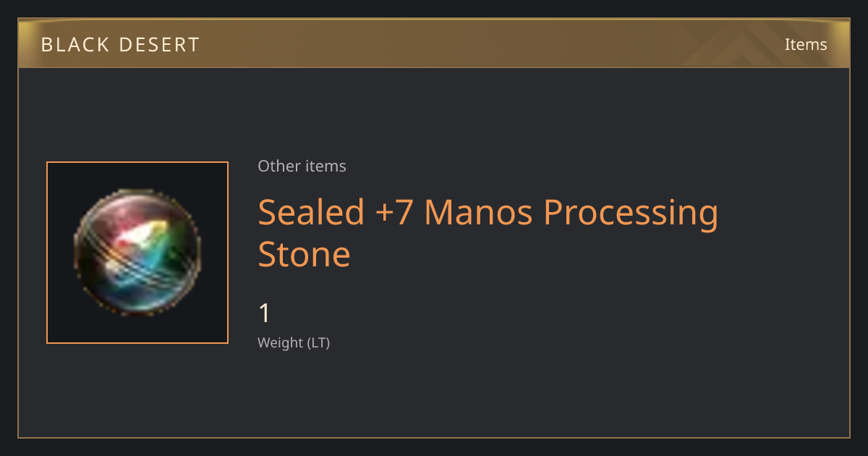The image size is (868, 456).
Task: Click the word DESERT in the header
Action: [x=162, y=45]
